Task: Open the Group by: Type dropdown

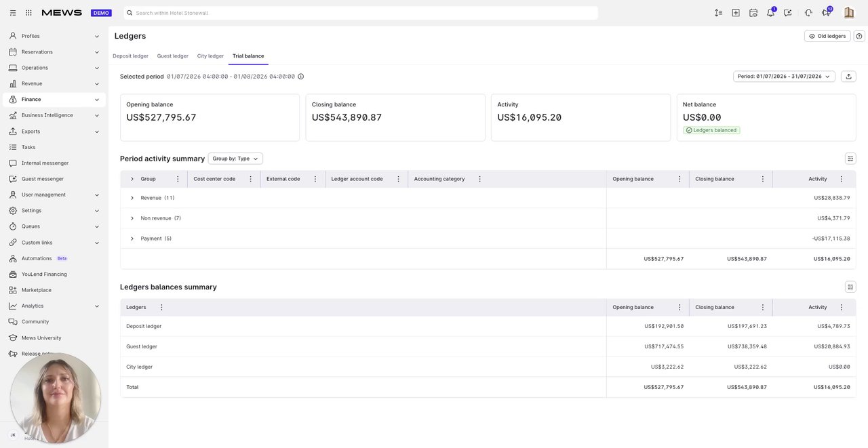Action: tap(235, 159)
